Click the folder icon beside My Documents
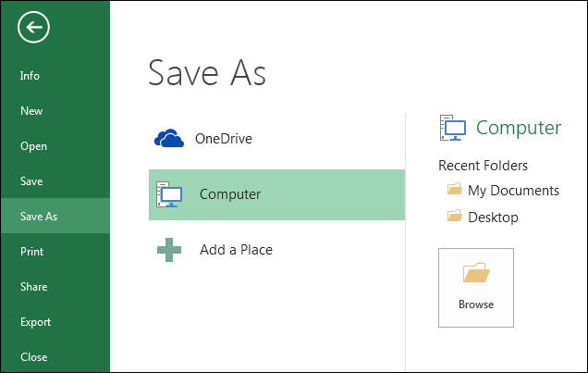Image resolution: width=588 pixels, height=373 pixels. 454,190
